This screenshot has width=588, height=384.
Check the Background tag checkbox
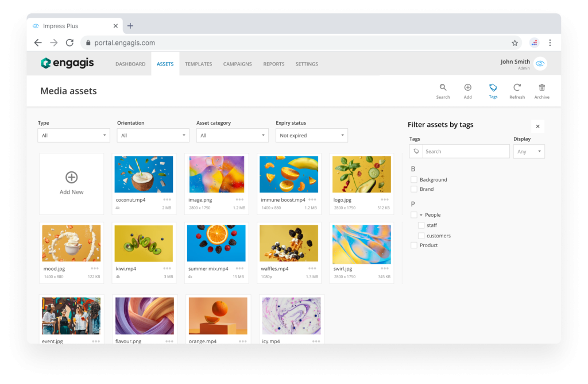[414, 180]
